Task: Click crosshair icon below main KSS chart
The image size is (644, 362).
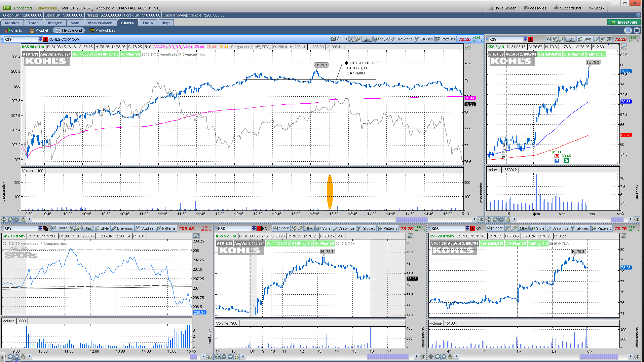Action: pos(4,219)
